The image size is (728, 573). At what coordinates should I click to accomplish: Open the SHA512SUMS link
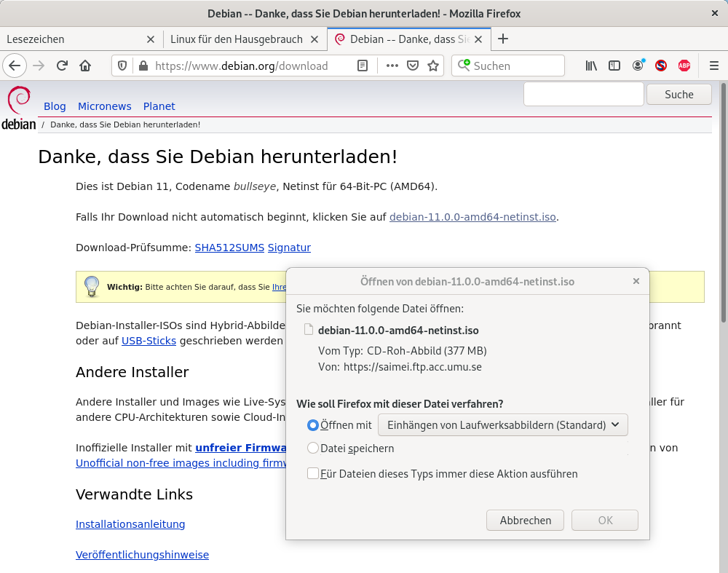coord(229,248)
